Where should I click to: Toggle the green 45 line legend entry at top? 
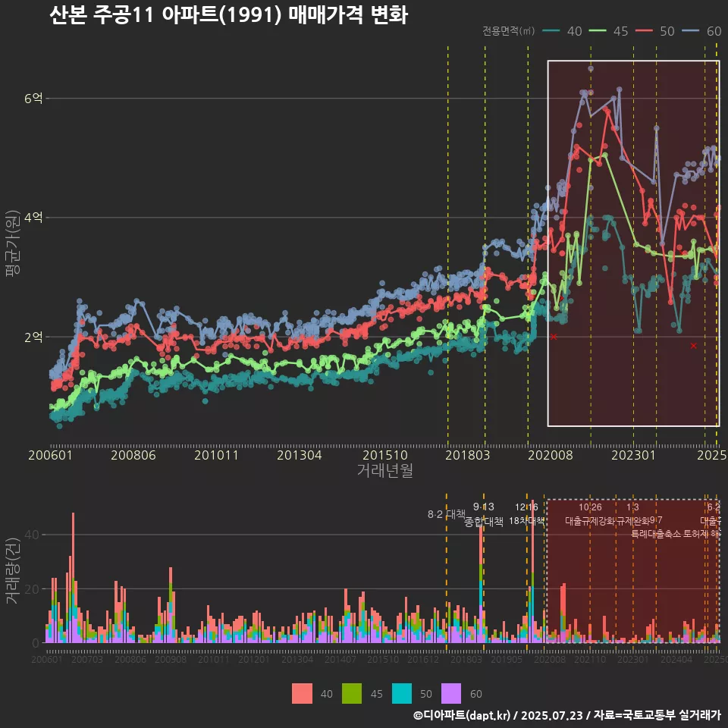pyautogui.click(x=609, y=31)
